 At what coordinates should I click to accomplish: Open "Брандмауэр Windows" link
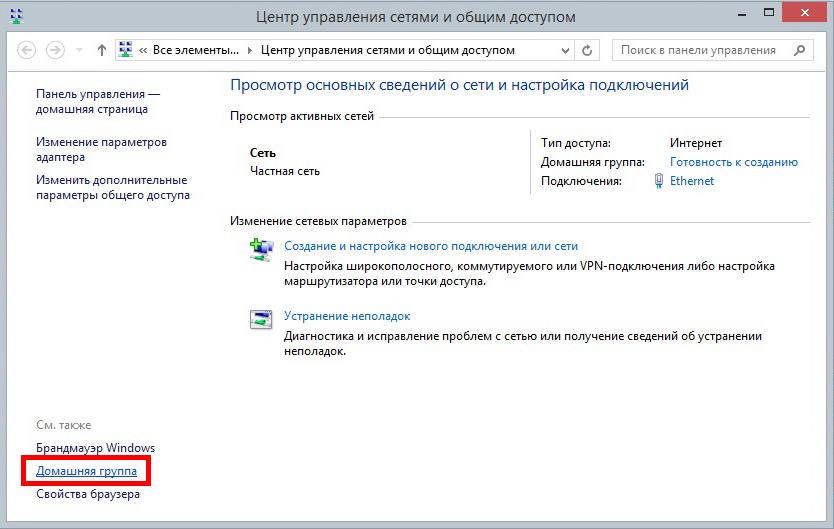(x=95, y=448)
